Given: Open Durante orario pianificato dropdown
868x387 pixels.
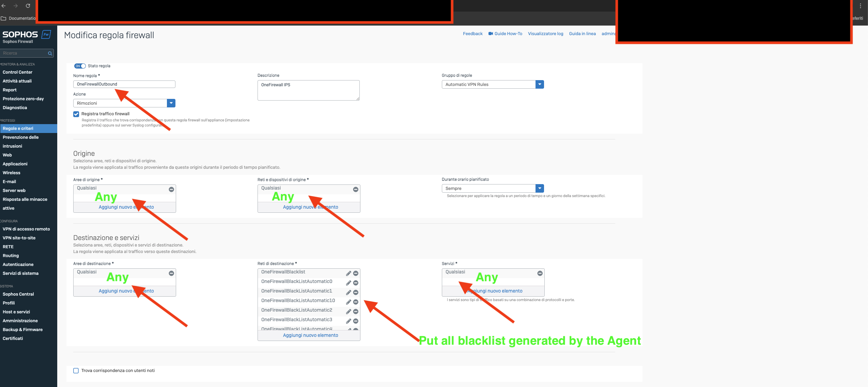Looking at the screenshot, I should (x=493, y=188).
